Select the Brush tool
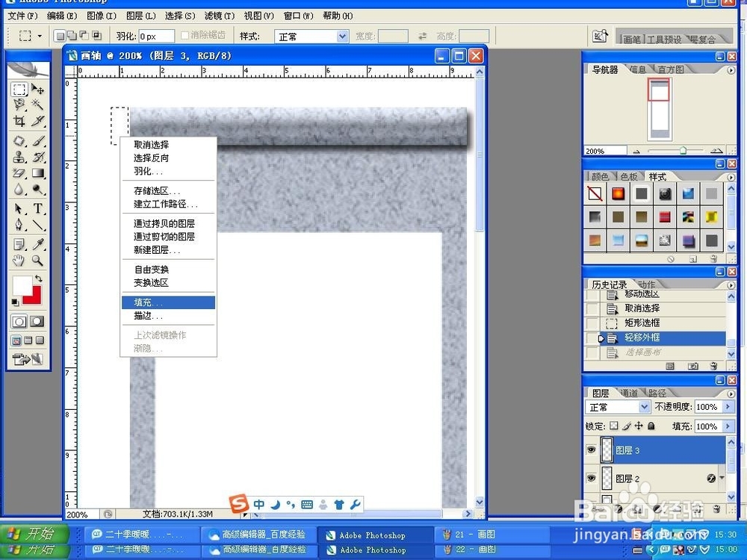Image resolution: width=747 pixels, height=560 pixels. [x=37, y=141]
